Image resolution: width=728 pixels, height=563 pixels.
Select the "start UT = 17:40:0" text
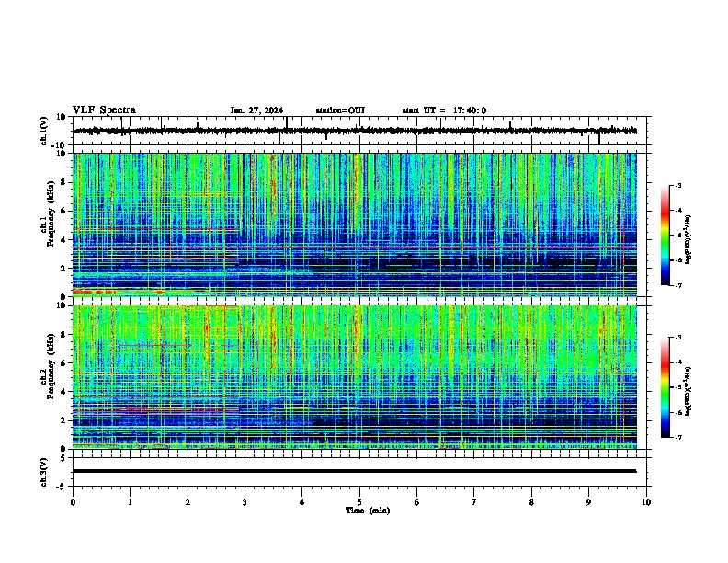click(444, 110)
